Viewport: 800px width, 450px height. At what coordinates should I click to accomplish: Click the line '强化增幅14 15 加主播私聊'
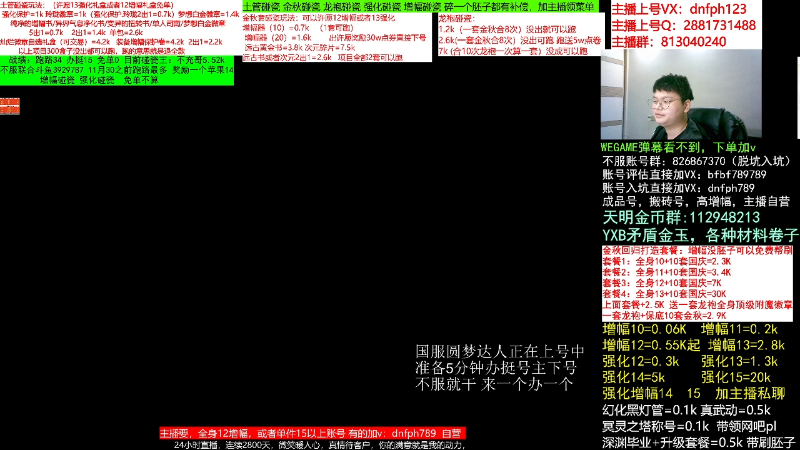point(694,394)
